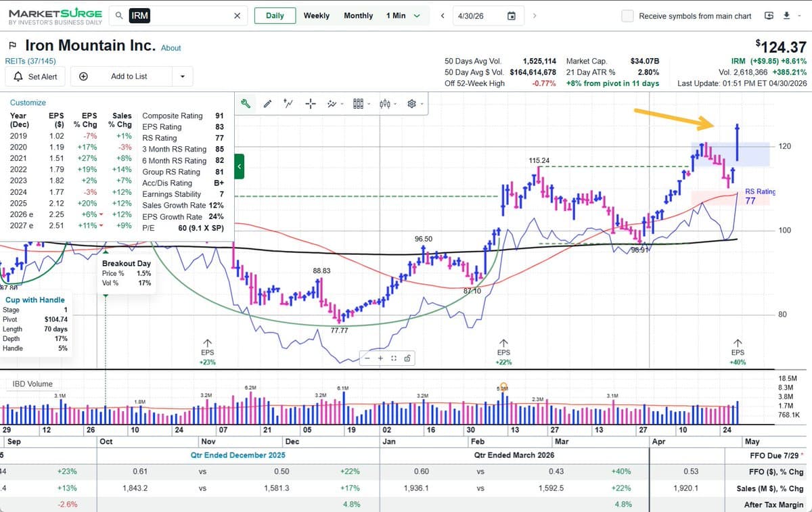Open the date picker calendar icon

(x=512, y=16)
